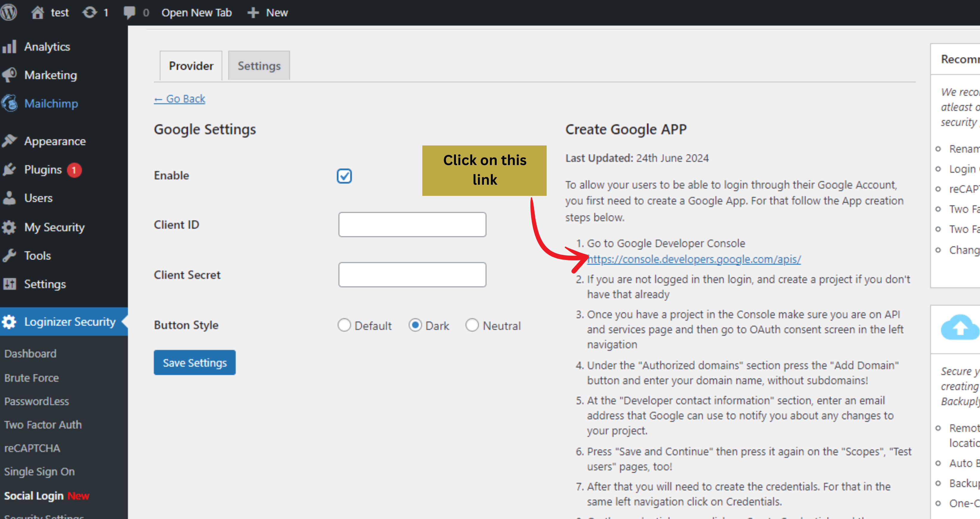Open Users in the sidebar menu
This screenshot has width=980, height=519.
pos(38,198)
